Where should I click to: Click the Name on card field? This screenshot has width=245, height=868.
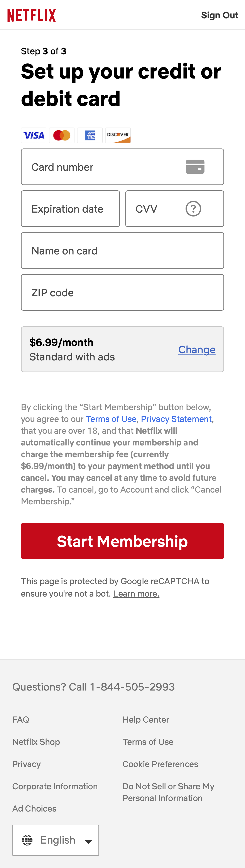click(x=122, y=250)
